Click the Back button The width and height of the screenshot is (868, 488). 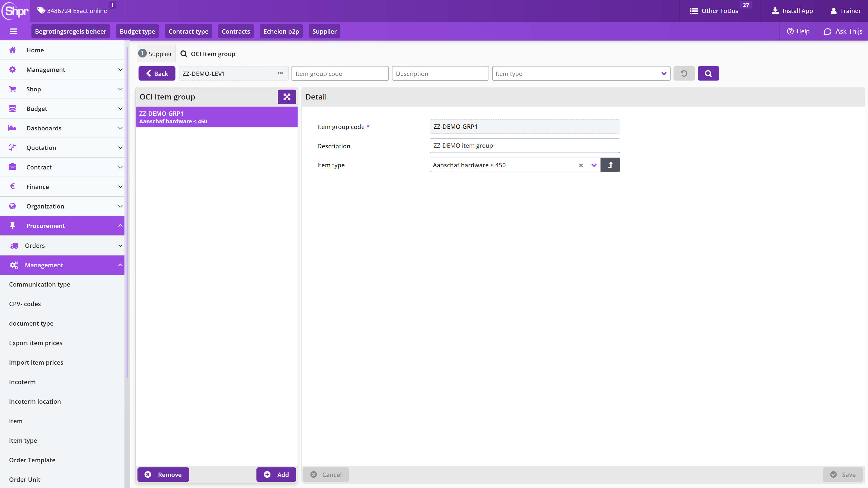[157, 73]
